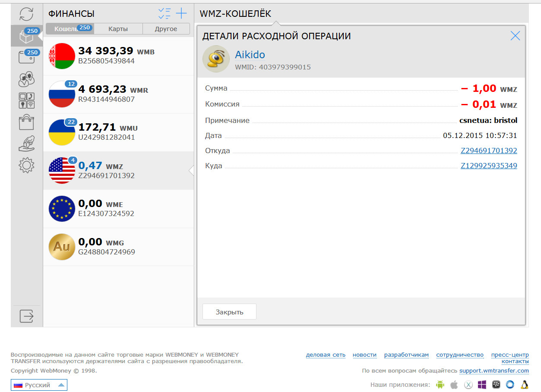
Task: Click wallet number U242981282041
Action: (x=106, y=137)
